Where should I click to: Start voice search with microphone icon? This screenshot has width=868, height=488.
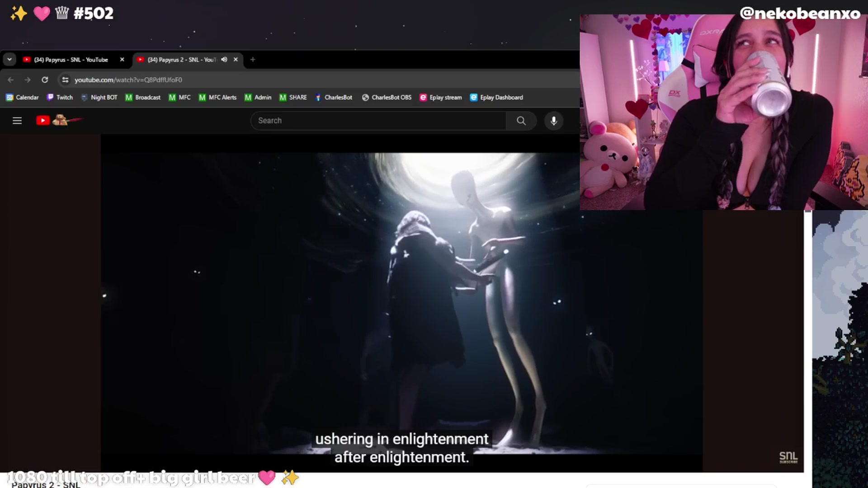(554, 121)
